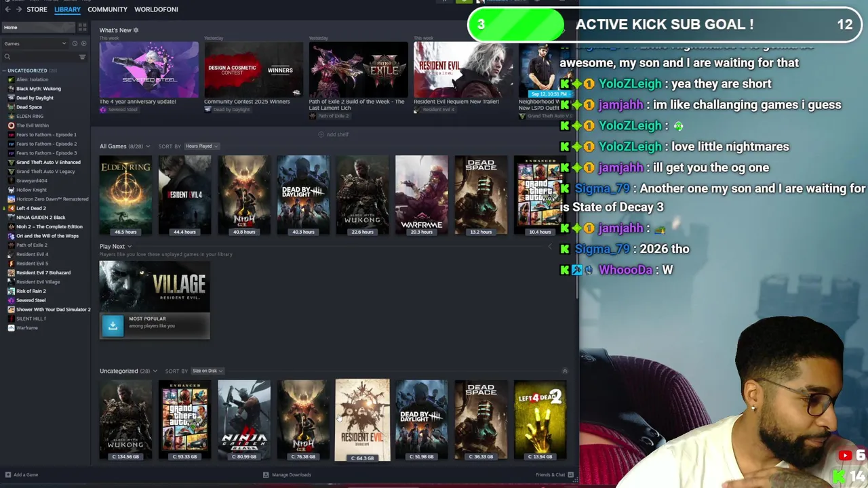868x488 pixels.
Task: Select The Evil Within in sidebar
Action: [33, 125]
